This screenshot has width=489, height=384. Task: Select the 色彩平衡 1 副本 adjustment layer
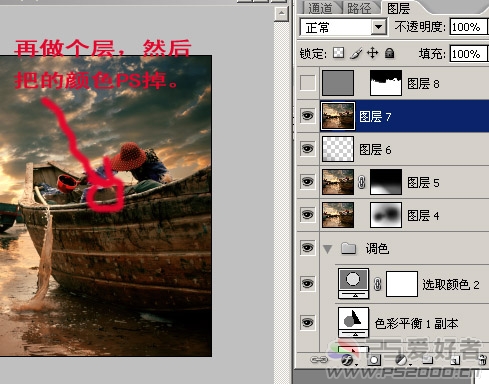click(416, 323)
